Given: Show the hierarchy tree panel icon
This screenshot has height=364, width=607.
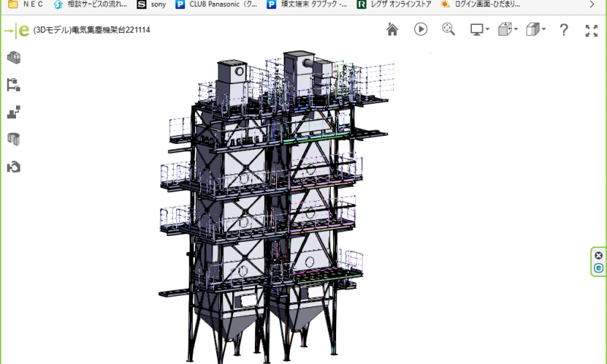Looking at the screenshot, I should [x=13, y=84].
